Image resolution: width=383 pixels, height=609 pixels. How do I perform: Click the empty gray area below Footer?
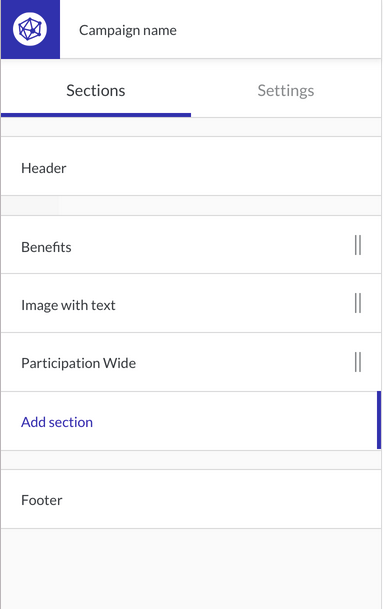pyautogui.click(x=191, y=569)
